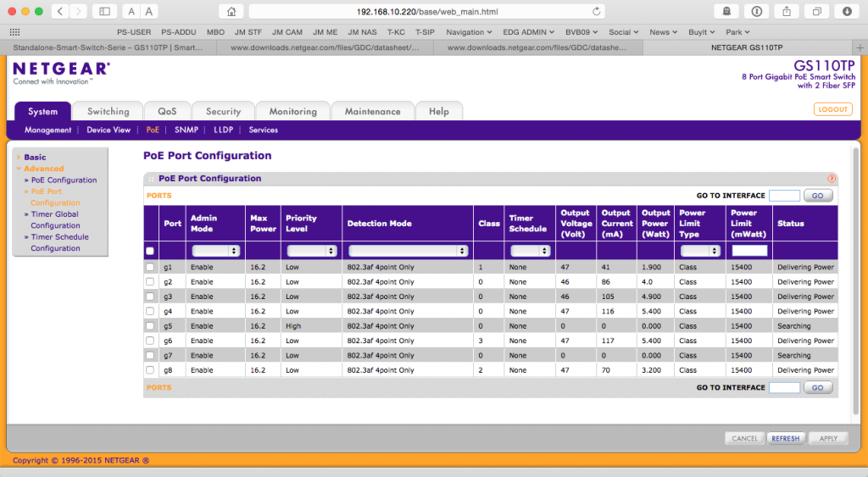Click the CANCEL button

tap(744, 438)
